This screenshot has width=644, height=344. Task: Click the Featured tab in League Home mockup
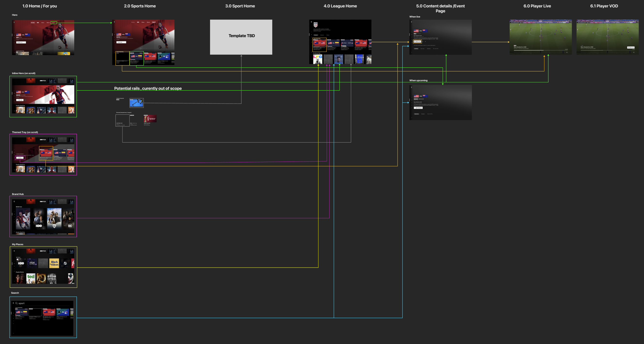[316, 35]
